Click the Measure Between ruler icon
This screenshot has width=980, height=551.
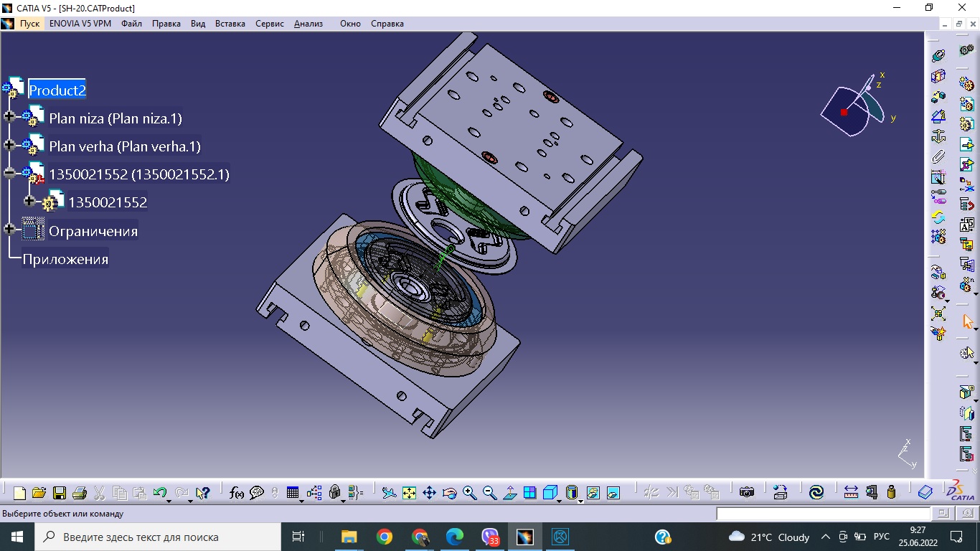tap(851, 493)
